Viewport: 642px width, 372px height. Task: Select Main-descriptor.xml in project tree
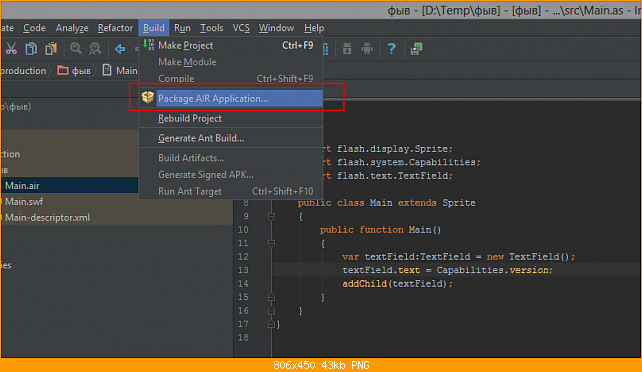(47, 218)
